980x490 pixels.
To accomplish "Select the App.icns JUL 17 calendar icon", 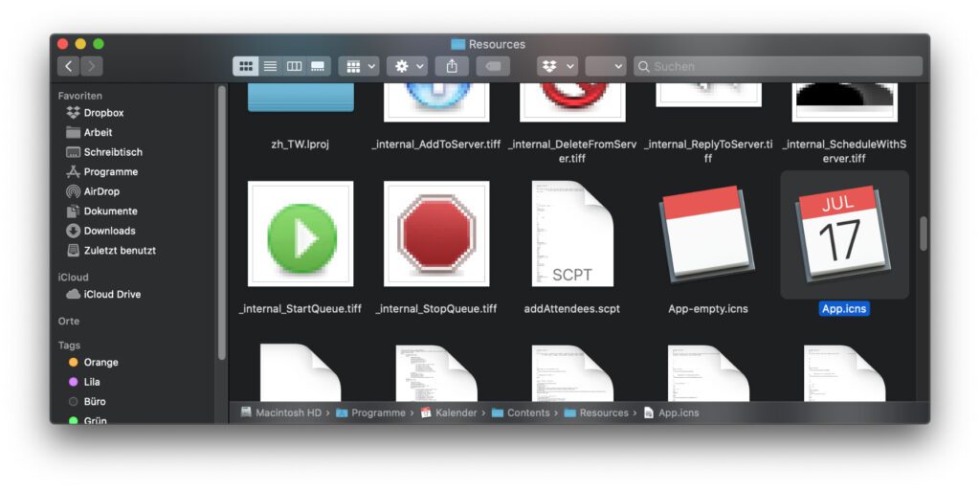I will [x=844, y=234].
